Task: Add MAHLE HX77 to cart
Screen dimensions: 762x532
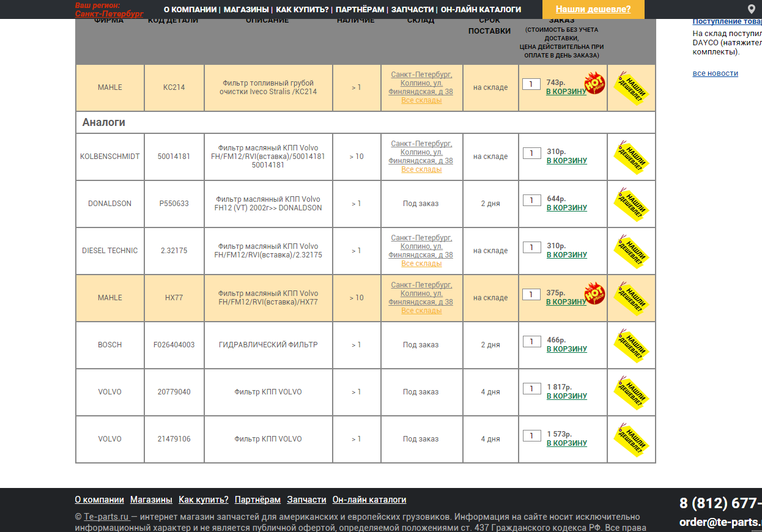Action: pos(566,302)
